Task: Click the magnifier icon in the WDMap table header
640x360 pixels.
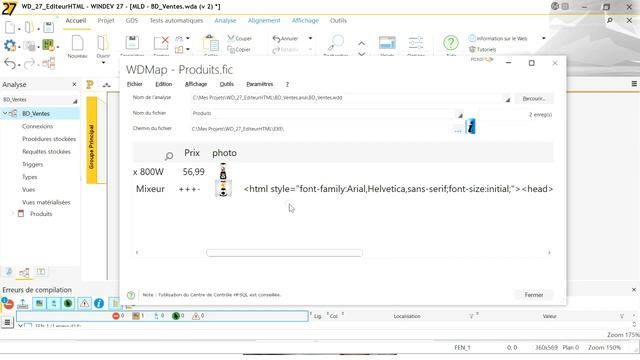Action: pos(169,156)
